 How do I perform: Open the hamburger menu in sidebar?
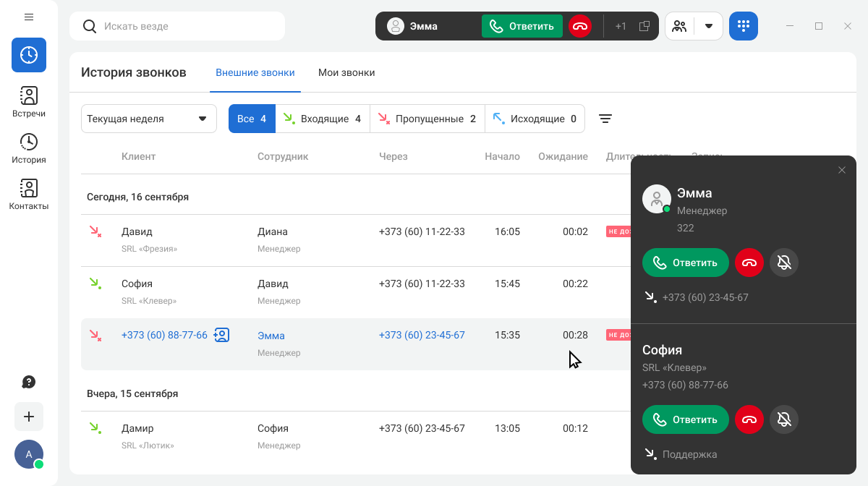tap(29, 17)
